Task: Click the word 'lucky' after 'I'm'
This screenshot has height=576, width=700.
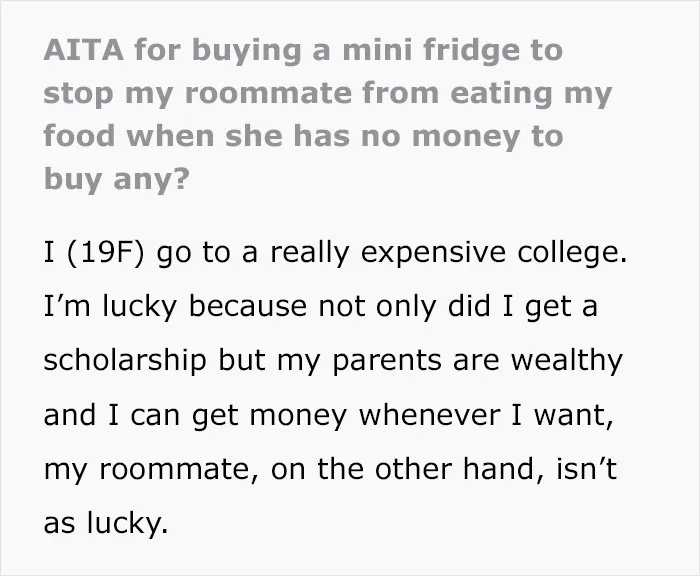Action: click(x=140, y=307)
